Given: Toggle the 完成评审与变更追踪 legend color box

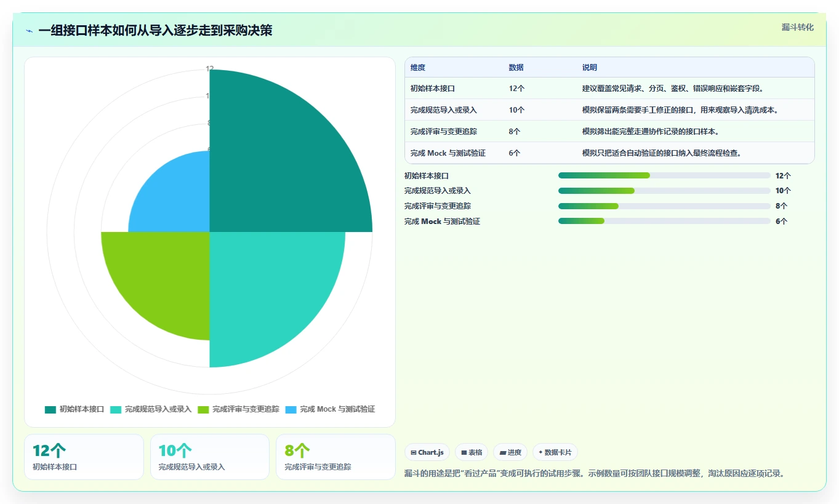Looking at the screenshot, I should point(203,409).
